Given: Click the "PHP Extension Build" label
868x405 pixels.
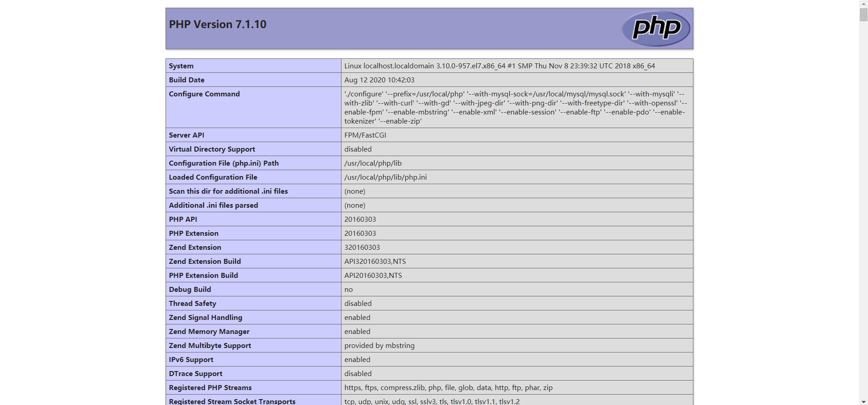Looking at the screenshot, I should click(x=203, y=276).
